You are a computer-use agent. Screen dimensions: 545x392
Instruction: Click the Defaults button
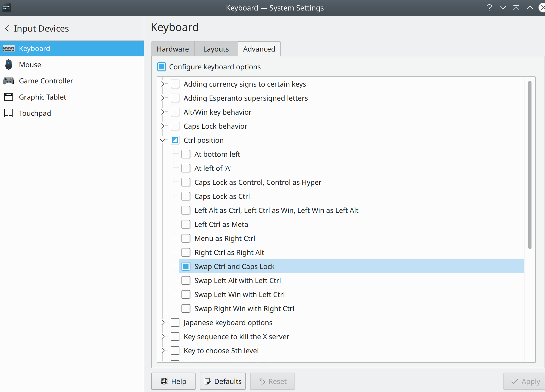coord(223,381)
